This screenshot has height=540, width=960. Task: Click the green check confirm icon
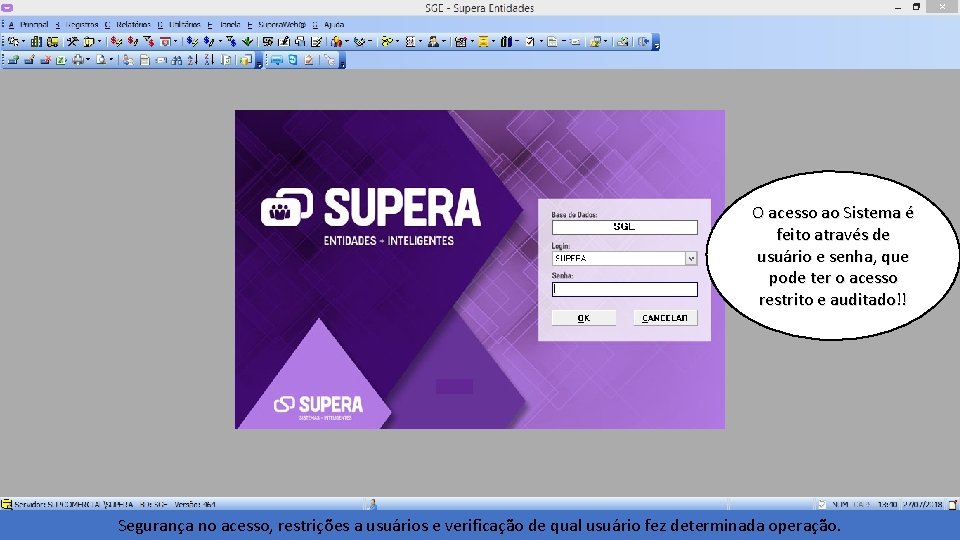[61, 60]
